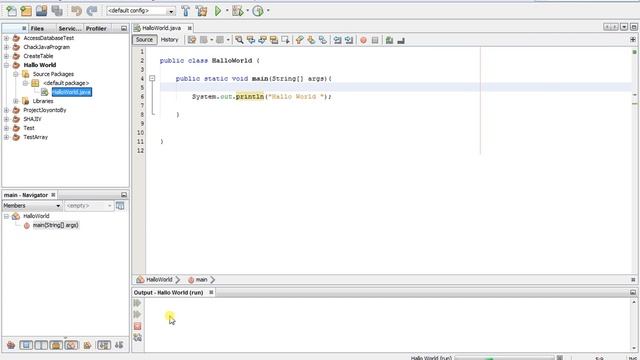Collapse the Hallo World project node
This screenshot has height=360, width=640.
coord(7,65)
